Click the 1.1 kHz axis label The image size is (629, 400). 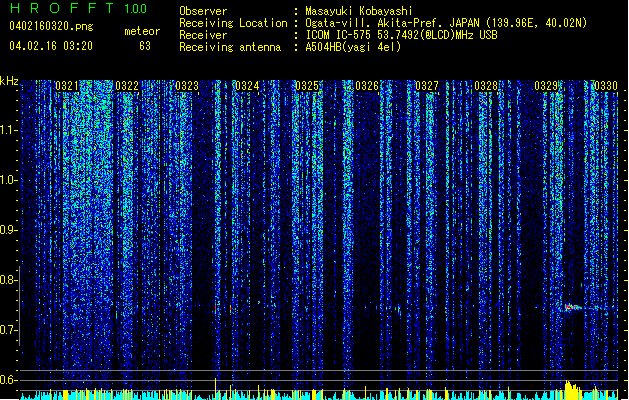pos(9,130)
